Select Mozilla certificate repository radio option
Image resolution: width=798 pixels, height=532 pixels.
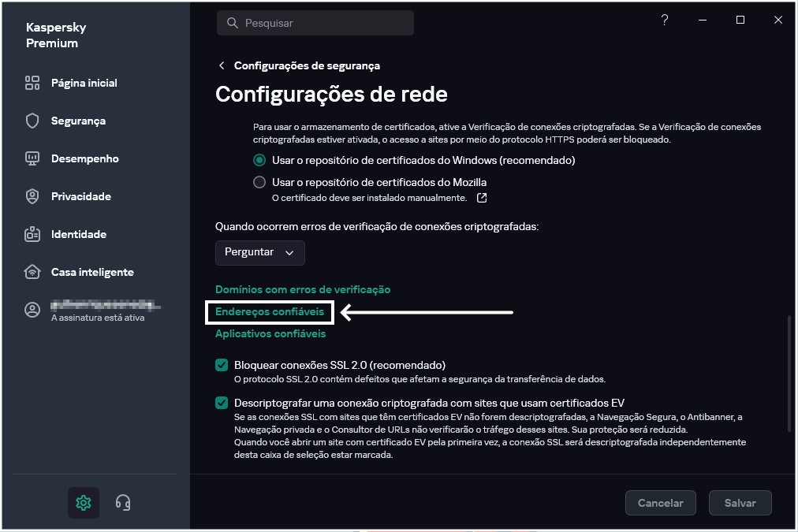click(259, 182)
